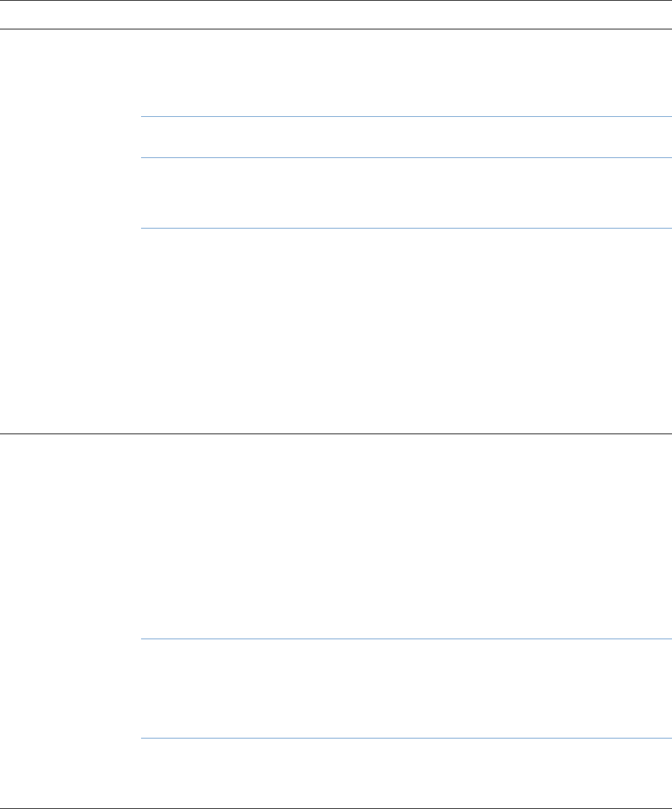The height and width of the screenshot is (809, 672).
Task: Click the third blue row divider line
Action: point(406,228)
